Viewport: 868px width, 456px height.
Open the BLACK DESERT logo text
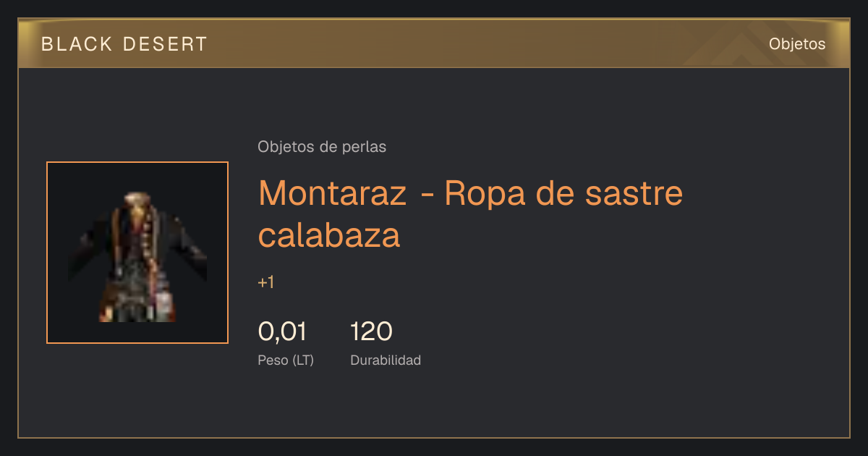pos(124,44)
